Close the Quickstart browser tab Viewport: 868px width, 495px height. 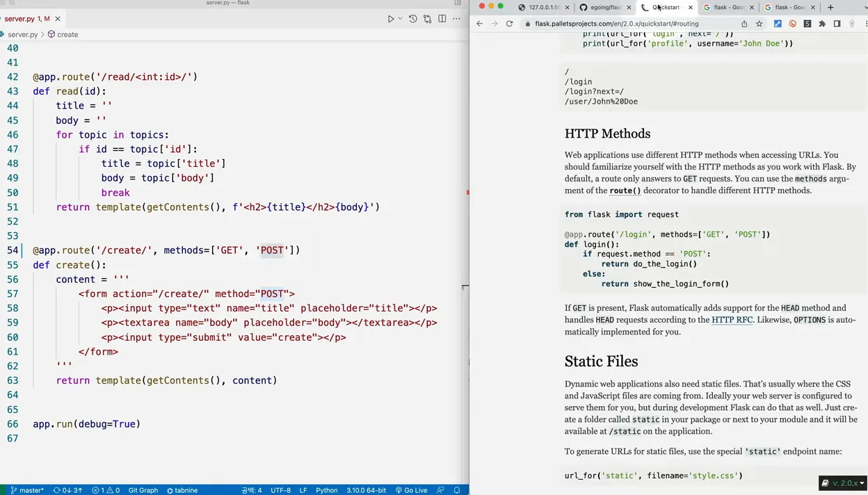pyautogui.click(x=691, y=7)
